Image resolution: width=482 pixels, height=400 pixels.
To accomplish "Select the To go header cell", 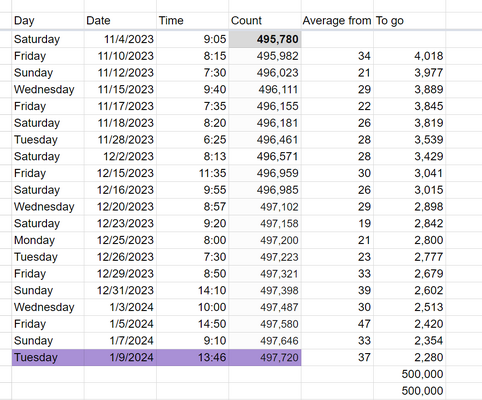I will [x=409, y=21].
